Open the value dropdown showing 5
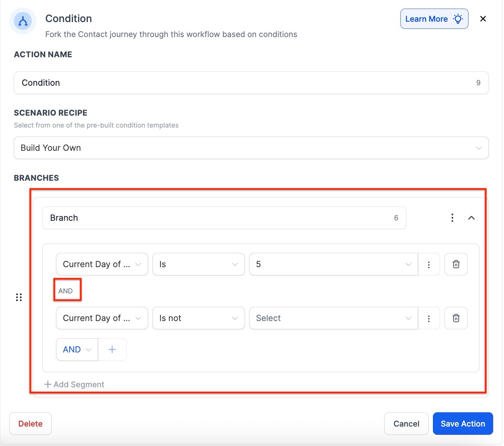504x446 pixels. (333, 264)
